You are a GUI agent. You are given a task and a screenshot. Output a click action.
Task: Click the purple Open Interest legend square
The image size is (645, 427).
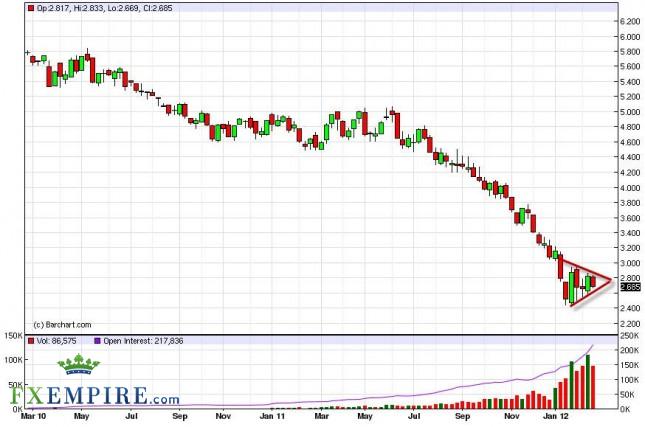(x=97, y=341)
